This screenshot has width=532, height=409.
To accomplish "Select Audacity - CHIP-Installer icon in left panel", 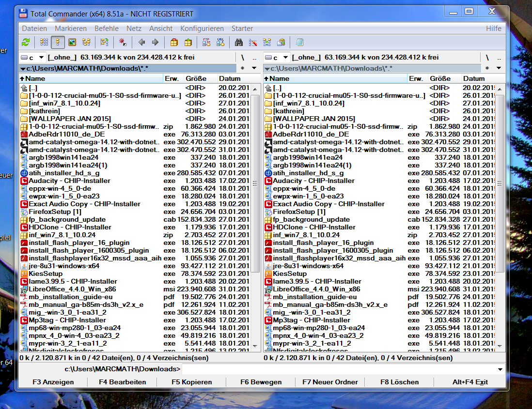I will pyautogui.click(x=24, y=181).
